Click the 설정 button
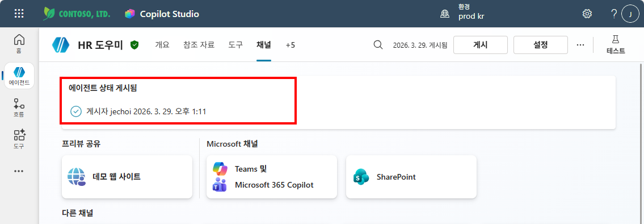The width and height of the screenshot is (644, 224). point(541,45)
